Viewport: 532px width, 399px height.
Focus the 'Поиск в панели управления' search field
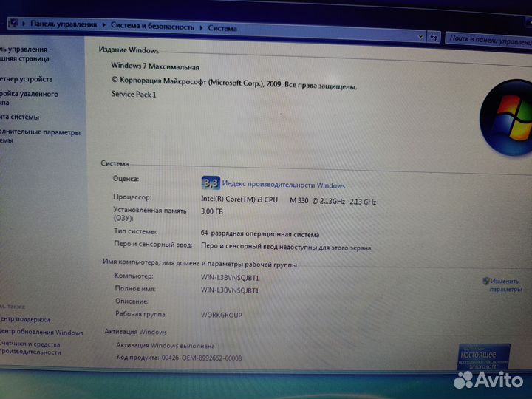click(488, 39)
